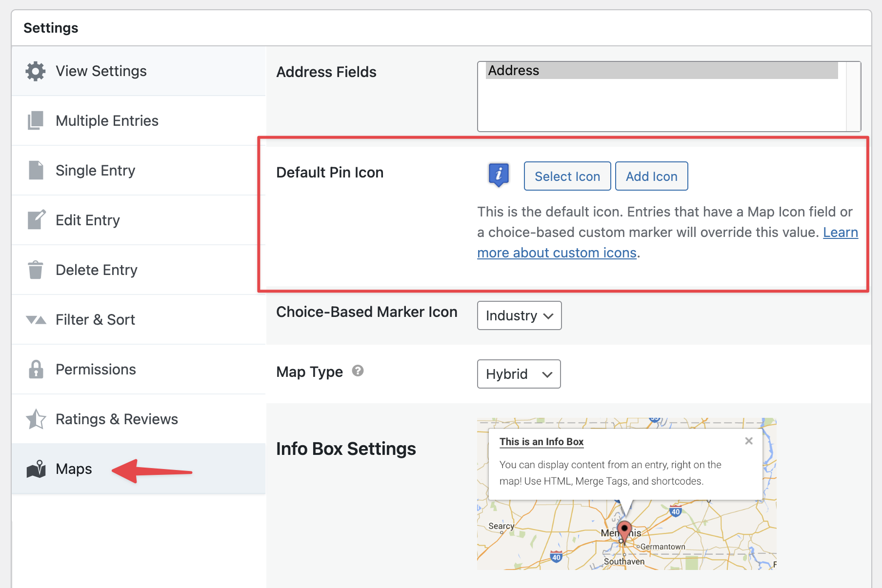Click the Single Entry document icon
This screenshot has height=588, width=882.
[36, 170]
